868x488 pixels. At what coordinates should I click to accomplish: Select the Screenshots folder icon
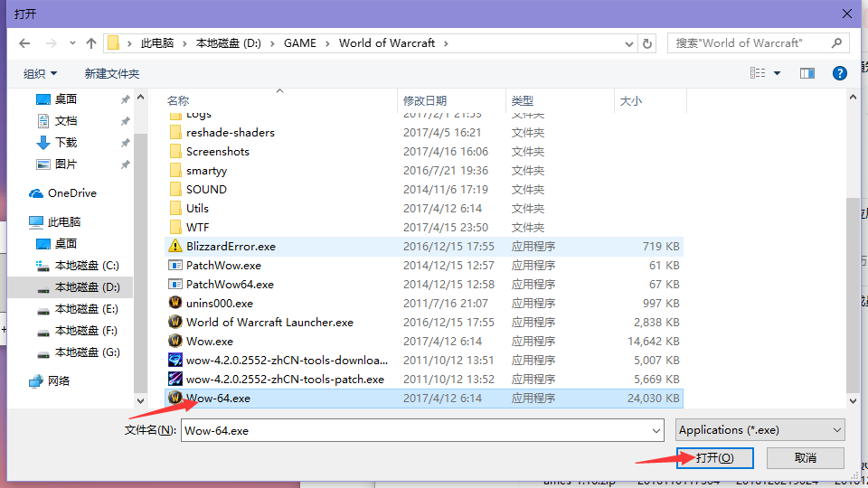pyautogui.click(x=175, y=151)
